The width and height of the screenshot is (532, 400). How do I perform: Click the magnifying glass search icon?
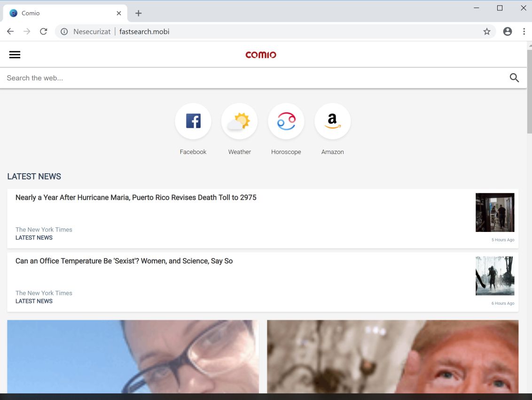click(514, 77)
